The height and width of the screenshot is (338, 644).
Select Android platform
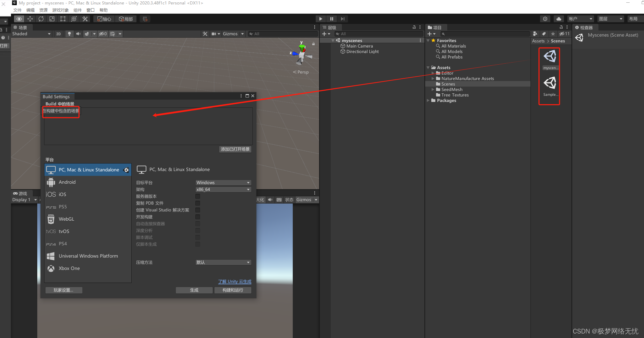[x=88, y=182]
